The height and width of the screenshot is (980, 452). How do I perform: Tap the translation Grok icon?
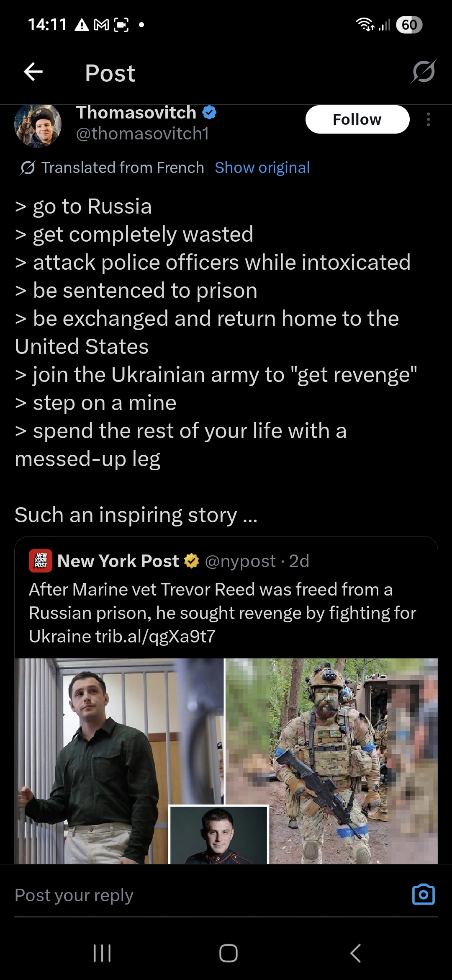[x=28, y=168]
